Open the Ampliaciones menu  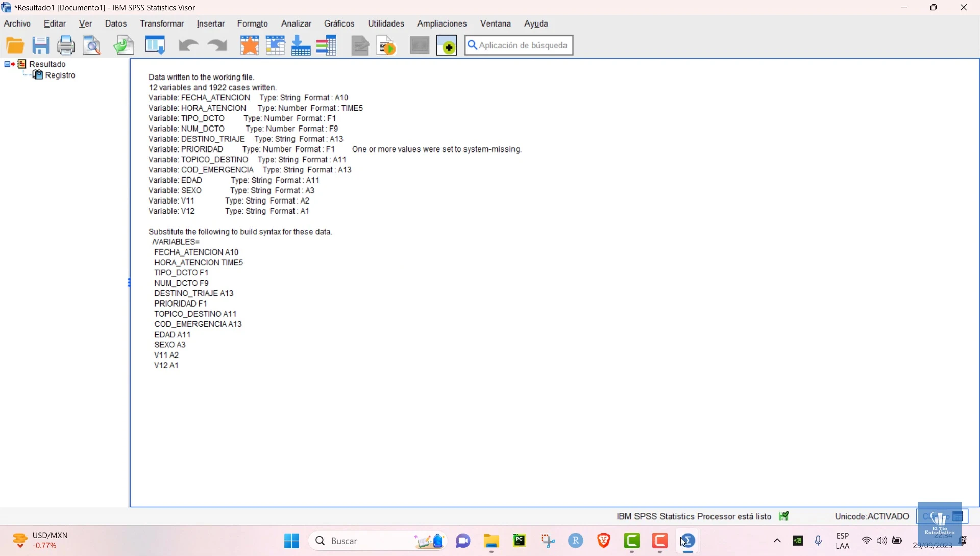[442, 24]
